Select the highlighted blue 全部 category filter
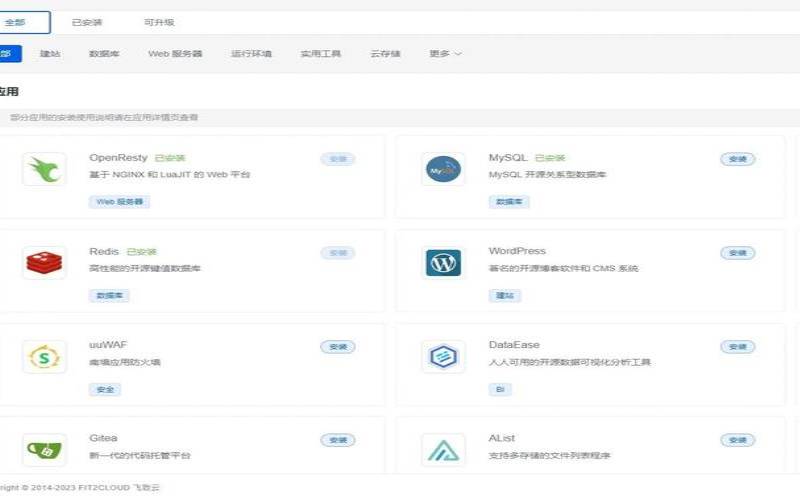 [10, 54]
